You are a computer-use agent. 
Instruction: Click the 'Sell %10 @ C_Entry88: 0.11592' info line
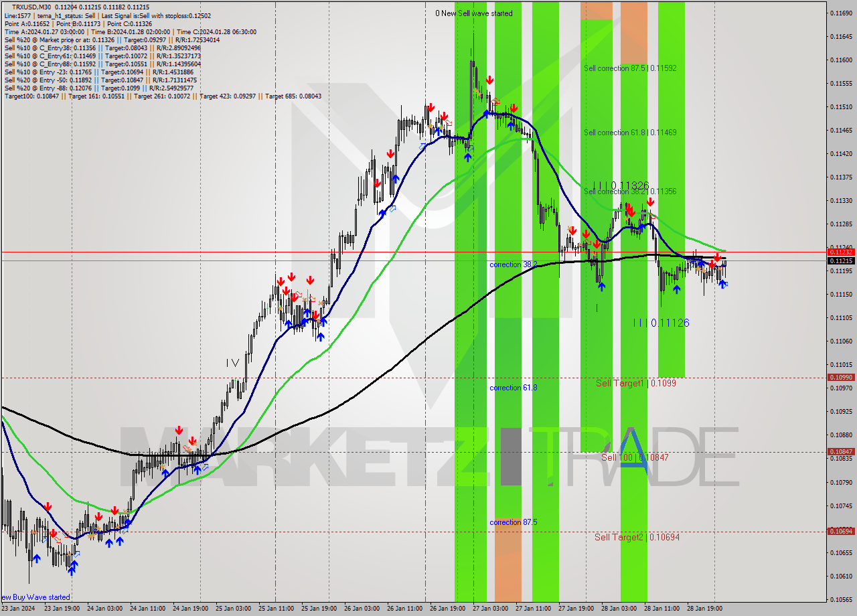pyautogui.click(x=102, y=64)
